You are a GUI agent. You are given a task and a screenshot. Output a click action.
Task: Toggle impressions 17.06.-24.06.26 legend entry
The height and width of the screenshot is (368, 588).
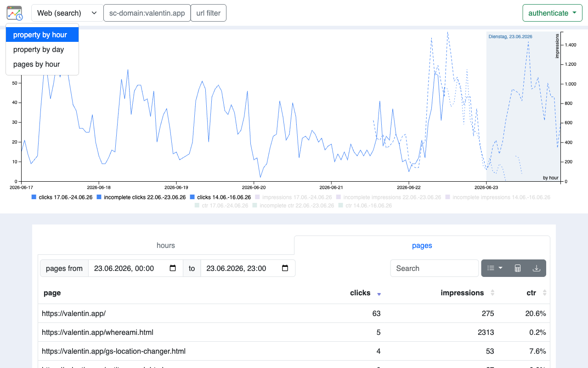tap(293, 197)
